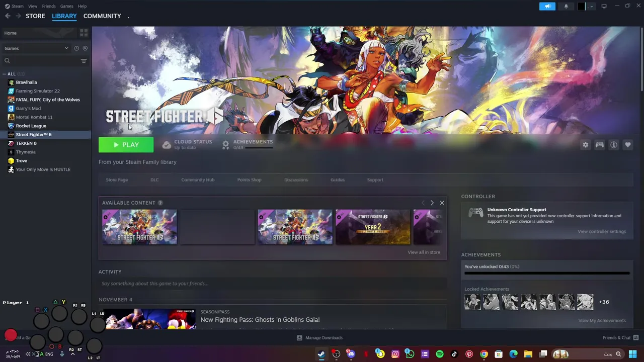644x362 pixels.
Task: Open New Fighting Pass news article
Action: 260,320
